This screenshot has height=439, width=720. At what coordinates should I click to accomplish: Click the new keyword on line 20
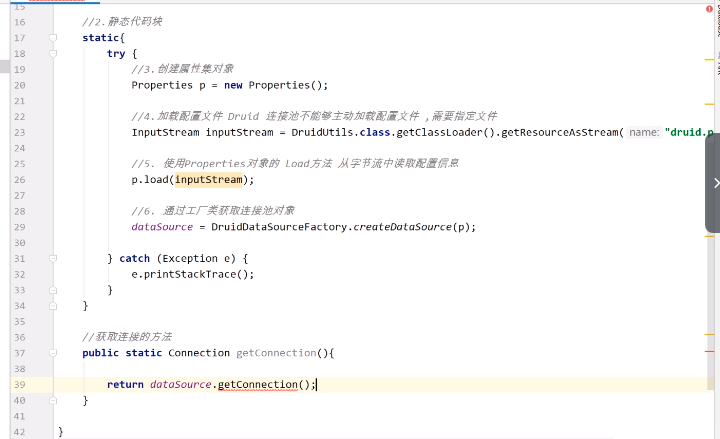[233, 85]
